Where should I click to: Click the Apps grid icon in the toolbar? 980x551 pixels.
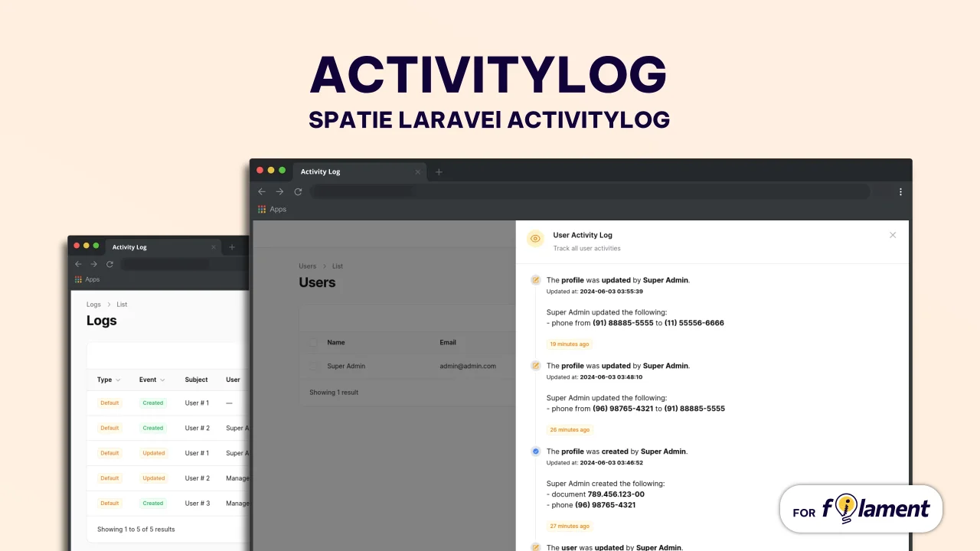click(x=263, y=209)
